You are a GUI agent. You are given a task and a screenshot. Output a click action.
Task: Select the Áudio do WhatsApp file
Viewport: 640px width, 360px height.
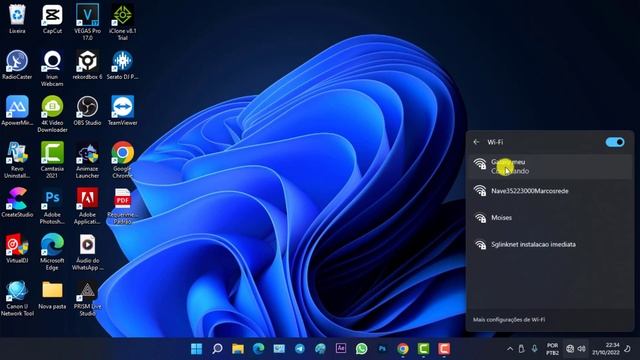click(87, 252)
